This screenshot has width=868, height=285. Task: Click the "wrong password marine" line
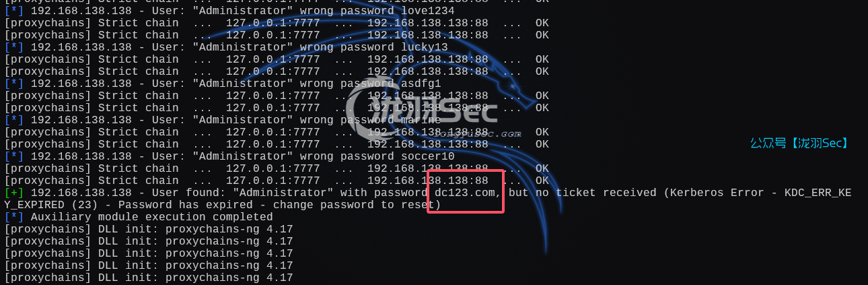(223, 120)
